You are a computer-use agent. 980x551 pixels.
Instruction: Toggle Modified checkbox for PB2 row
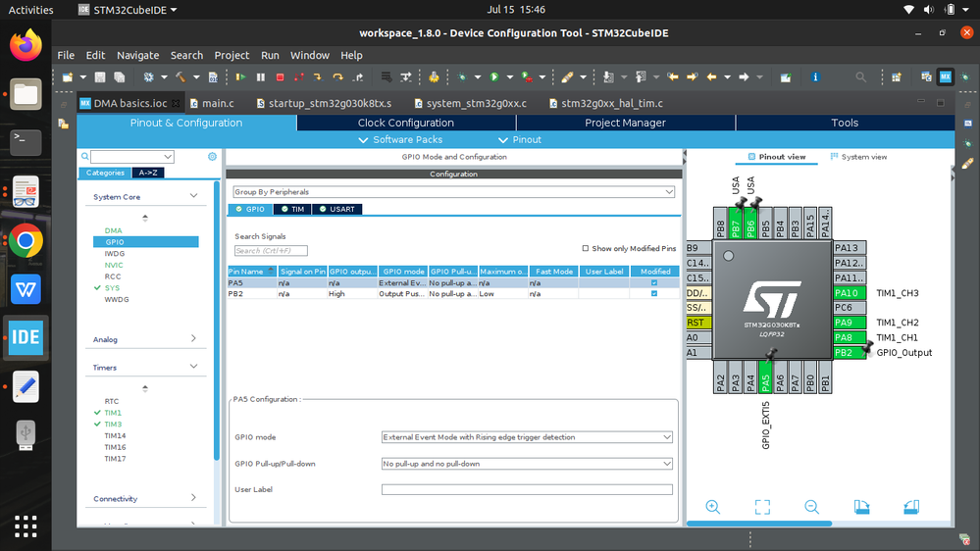click(x=654, y=293)
